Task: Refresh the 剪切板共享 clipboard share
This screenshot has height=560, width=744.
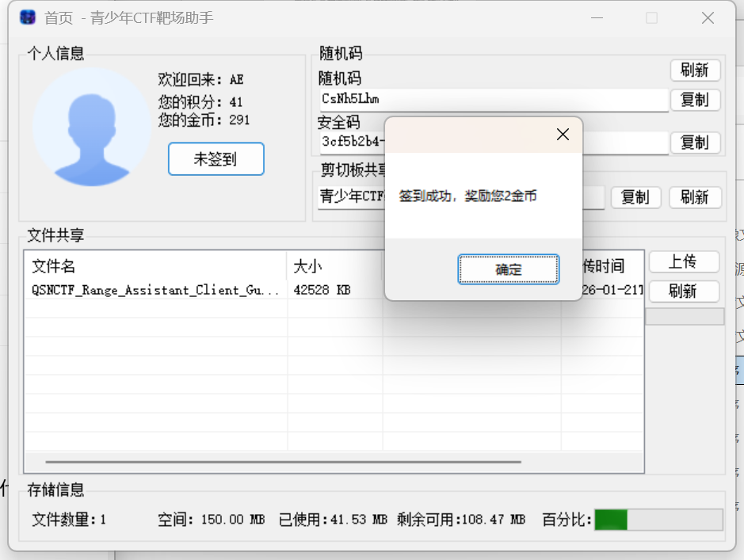Action: [x=695, y=197]
